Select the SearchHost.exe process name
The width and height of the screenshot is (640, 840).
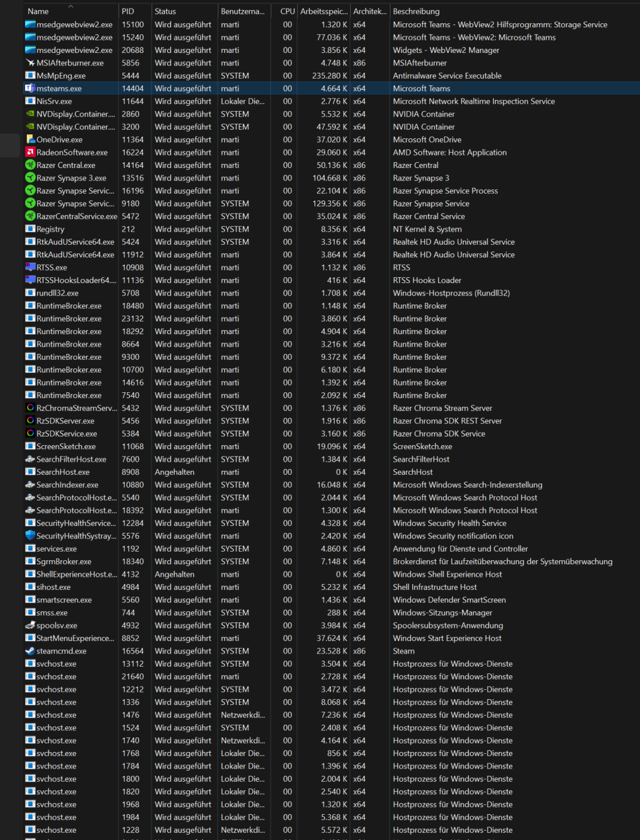click(x=63, y=472)
